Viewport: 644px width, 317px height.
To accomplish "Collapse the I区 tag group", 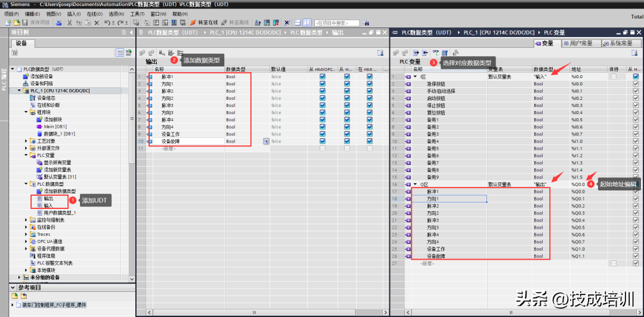I will 415,77.
